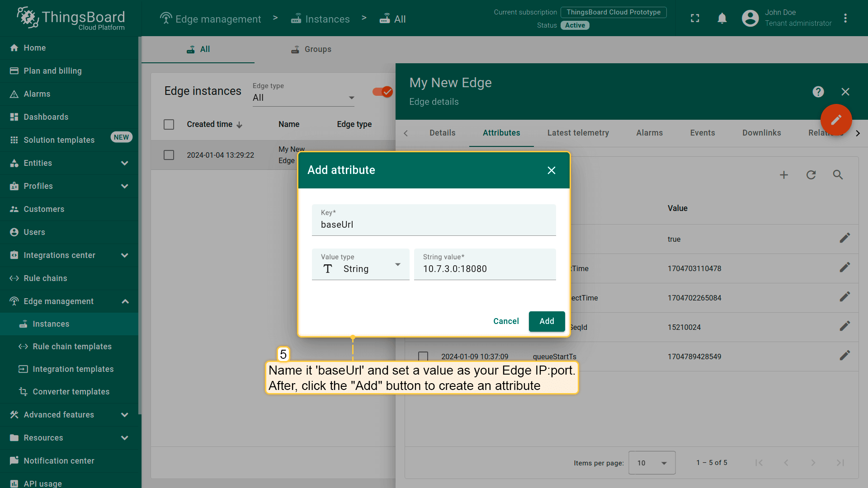This screenshot has width=868, height=488.
Task: Cancel the Add attribute dialog
Action: tap(506, 321)
